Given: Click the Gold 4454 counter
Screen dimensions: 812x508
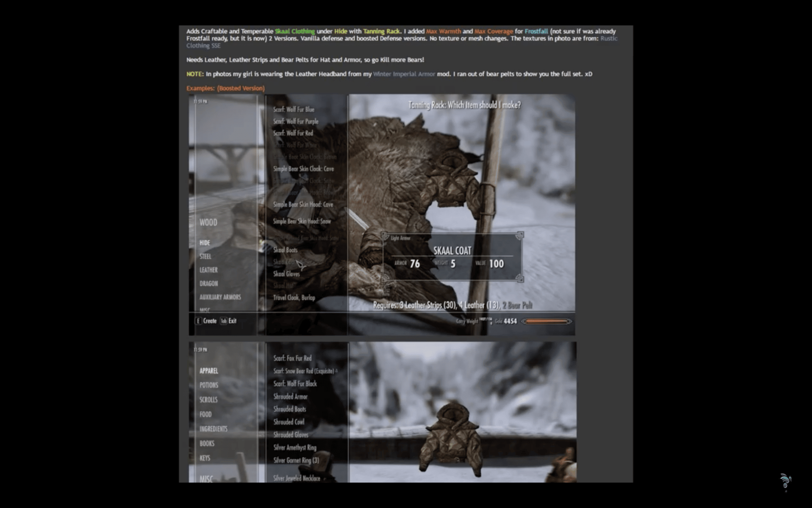Looking at the screenshot, I should pyautogui.click(x=506, y=321).
